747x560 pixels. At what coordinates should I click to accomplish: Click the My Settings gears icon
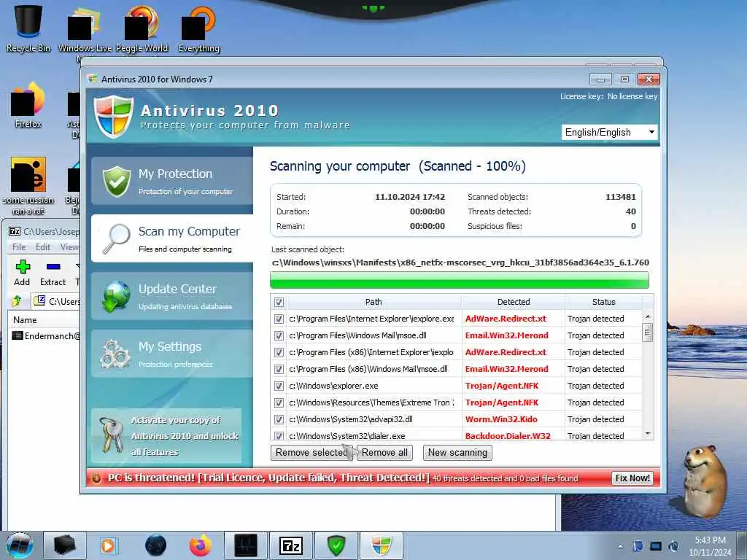pos(115,354)
